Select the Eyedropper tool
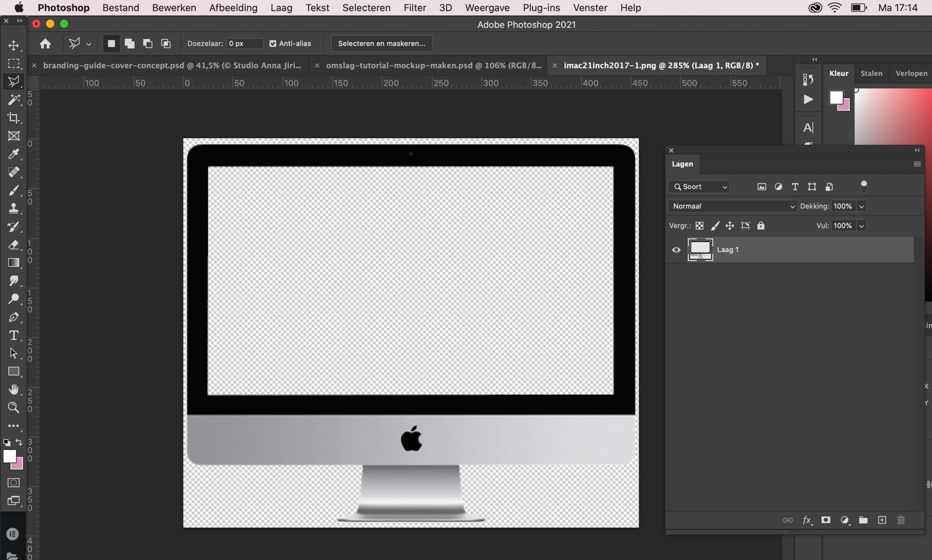Viewport: 932px width, 560px height. [x=13, y=154]
